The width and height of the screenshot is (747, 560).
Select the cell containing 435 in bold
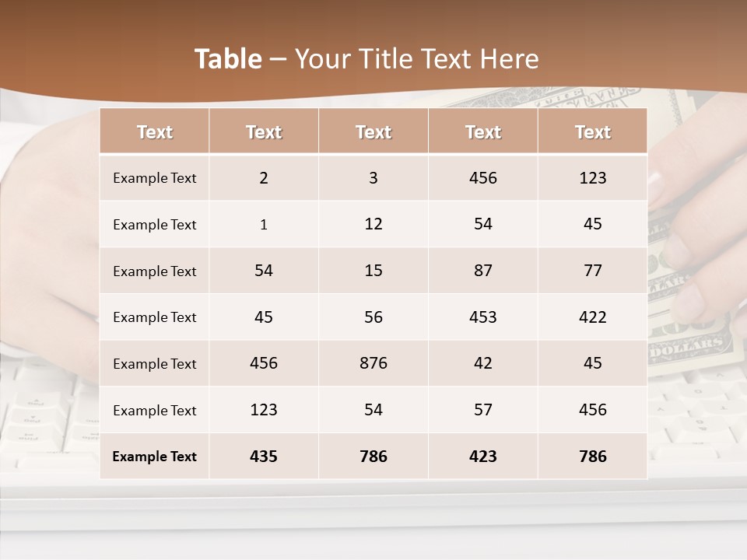(x=264, y=457)
